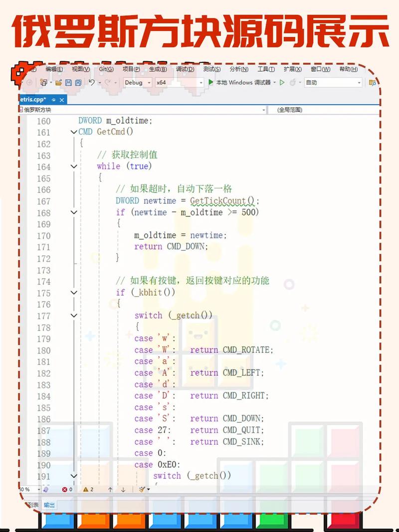Collapse the switch (_getch()) block
The height and width of the screenshot is (532, 399).
[x=74, y=316]
